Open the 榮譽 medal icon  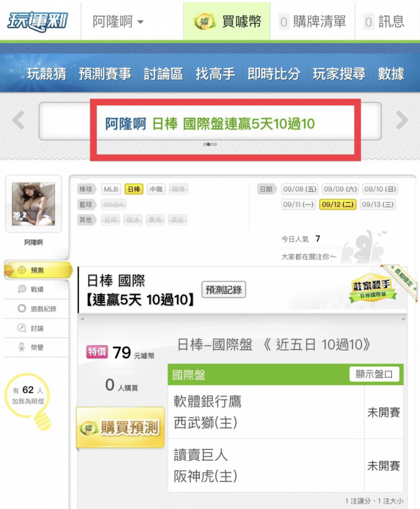(22, 347)
